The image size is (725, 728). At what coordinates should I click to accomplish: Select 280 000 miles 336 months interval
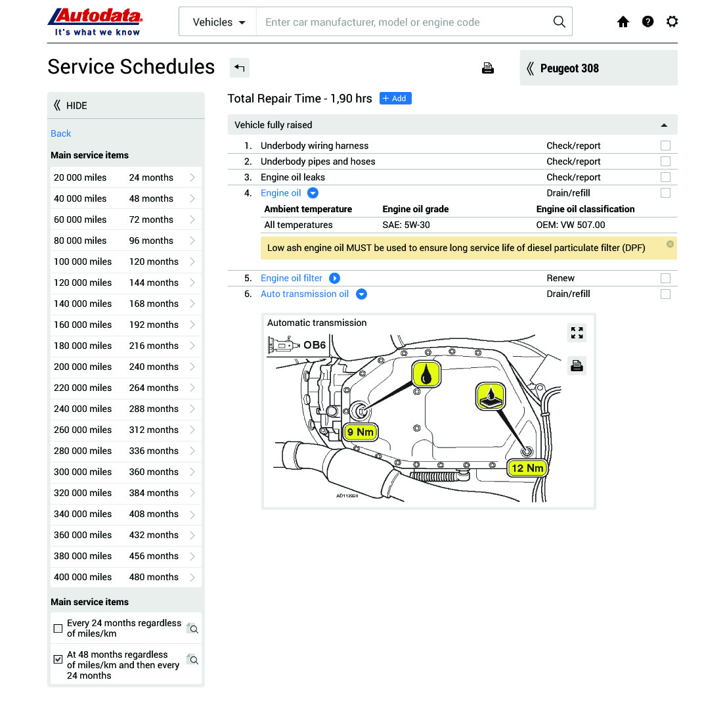pyautogui.click(x=126, y=451)
